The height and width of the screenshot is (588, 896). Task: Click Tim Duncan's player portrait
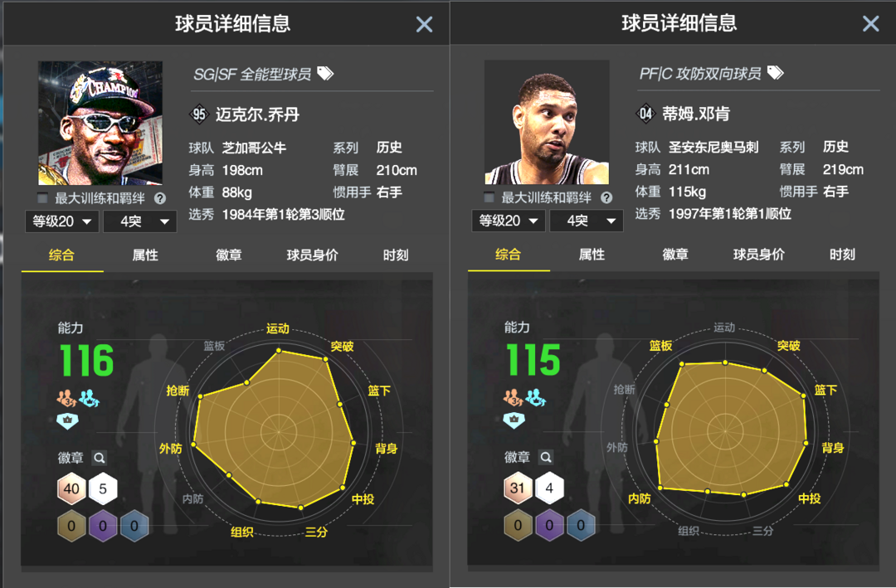(546, 122)
